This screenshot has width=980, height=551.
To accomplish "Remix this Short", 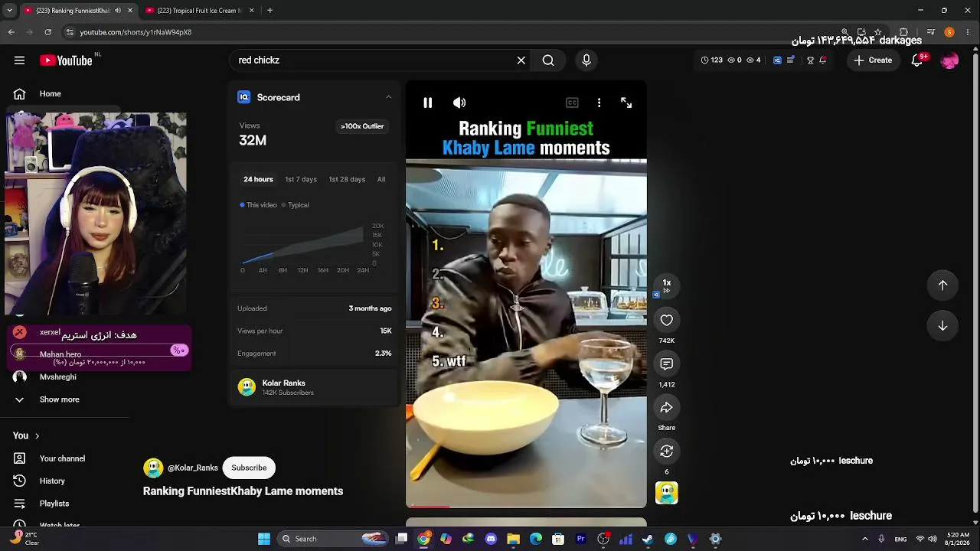I will tap(667, 452).
